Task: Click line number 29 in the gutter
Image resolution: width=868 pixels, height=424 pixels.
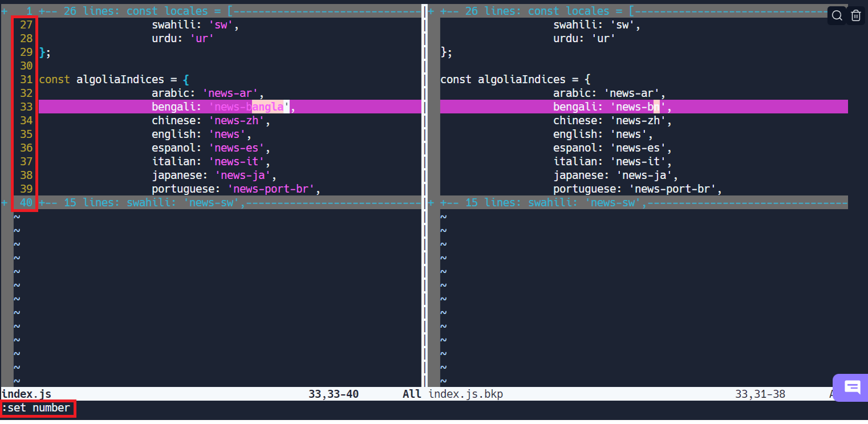Action: pos(26,52)
